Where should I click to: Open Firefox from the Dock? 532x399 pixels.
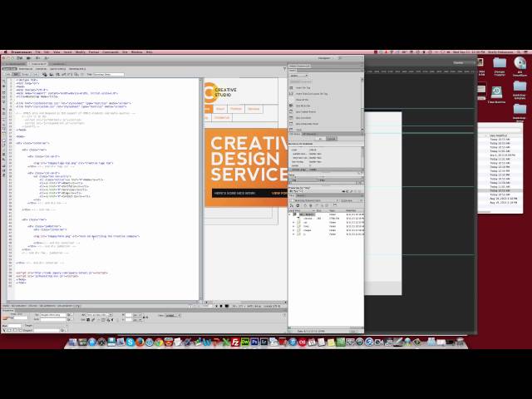[140, 342]
